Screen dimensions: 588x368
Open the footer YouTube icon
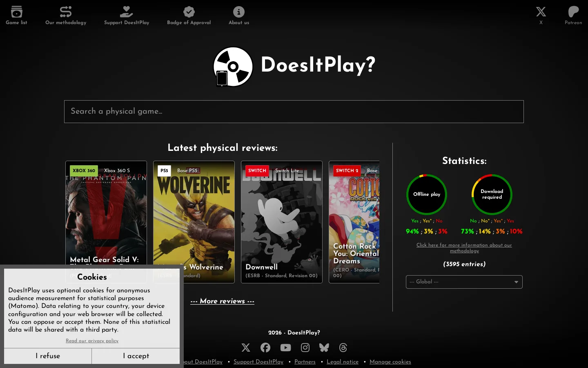(x=285, y=348)
